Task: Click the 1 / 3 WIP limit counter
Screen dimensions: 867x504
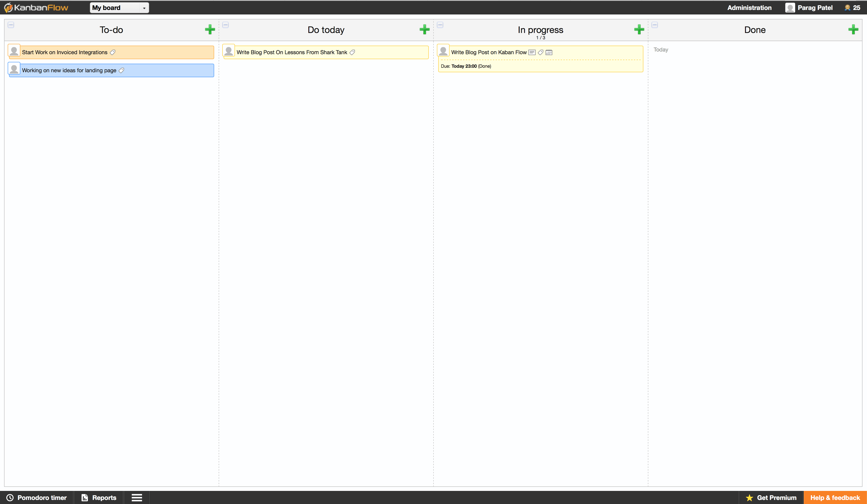Action: pyautogui.click(x=541, y=38)
